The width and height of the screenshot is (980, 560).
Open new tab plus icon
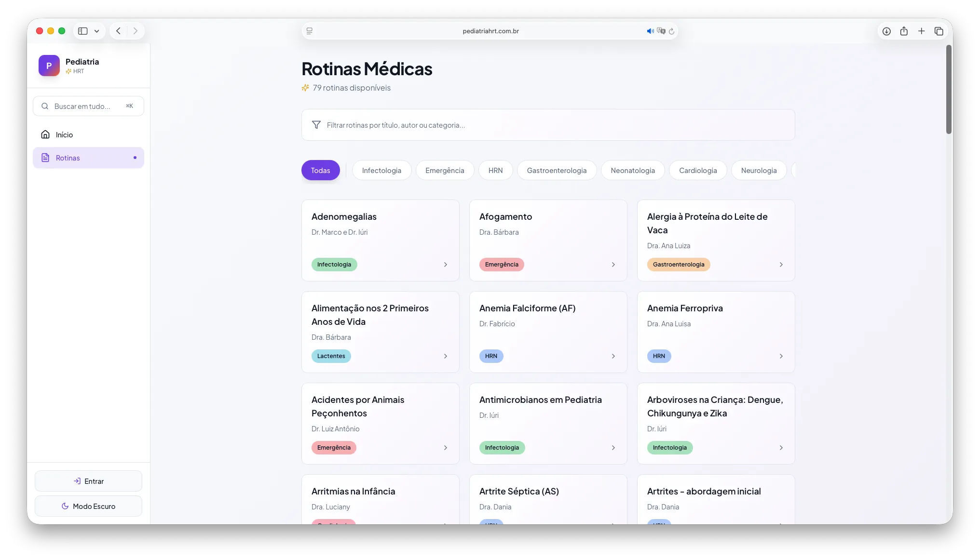pos(921,31)
